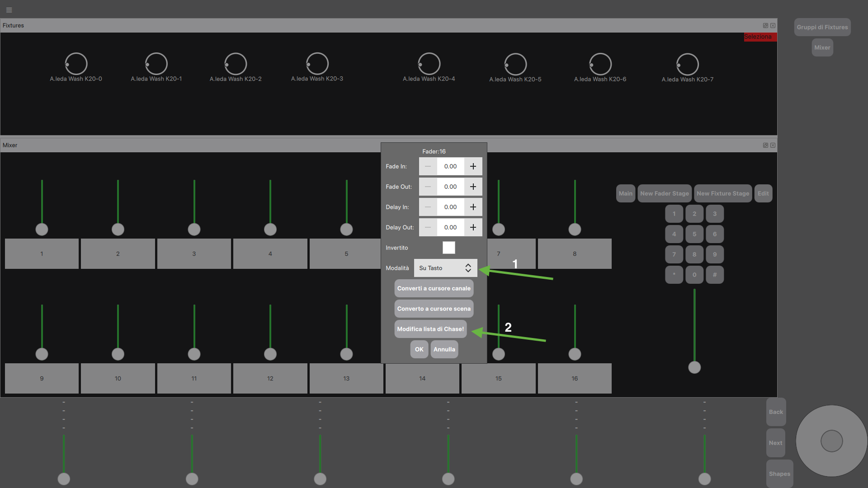Viewport: 868px width, 488px height.
Task: Click Converto a cursore scena button
Action: pos(434,309)
